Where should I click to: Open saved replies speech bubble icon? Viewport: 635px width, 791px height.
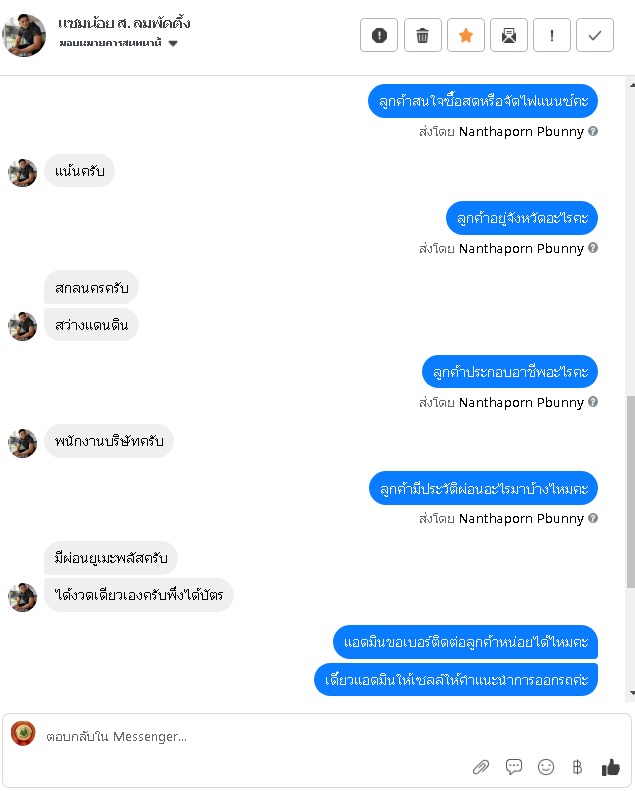513,767
